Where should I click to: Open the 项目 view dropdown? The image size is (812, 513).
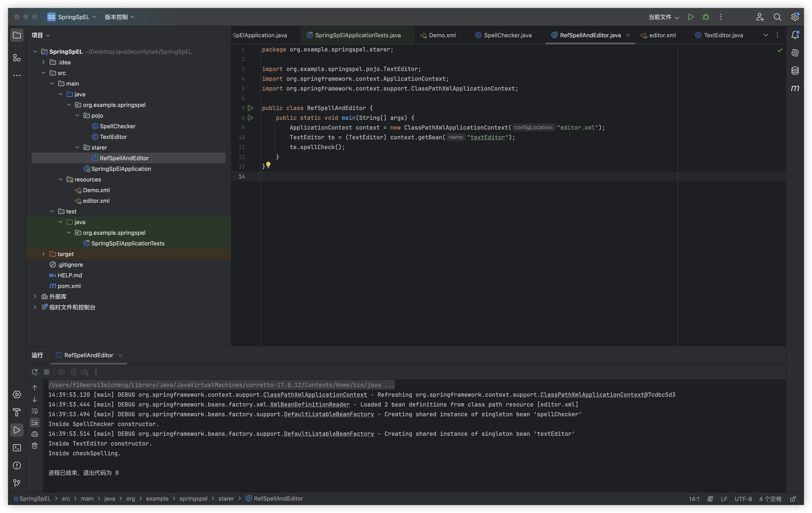pyautogui.click(x=40, y=35)
